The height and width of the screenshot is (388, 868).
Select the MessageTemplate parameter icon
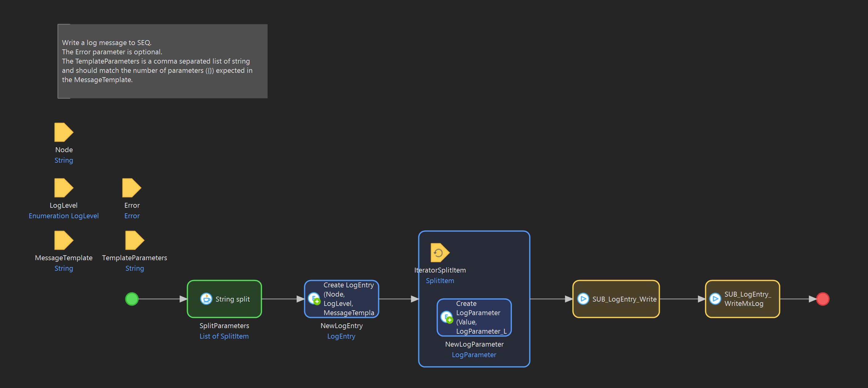(x=63, y=240)
